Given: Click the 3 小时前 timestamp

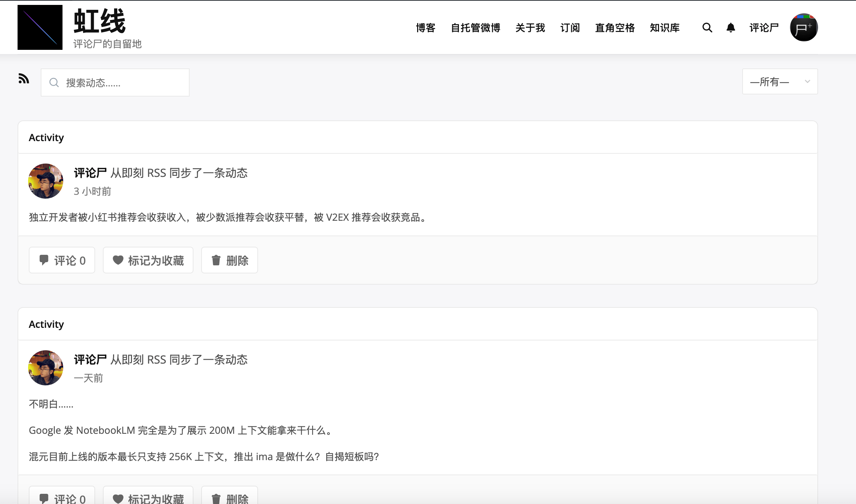Looking at the screenshot, I should [92, 191].
